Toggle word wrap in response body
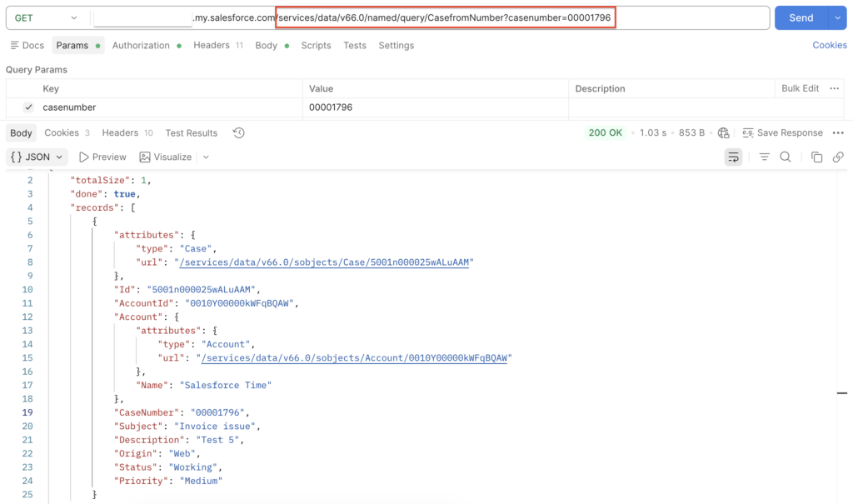The height and width of the screenshot is (504, 853). pos(732,157)
